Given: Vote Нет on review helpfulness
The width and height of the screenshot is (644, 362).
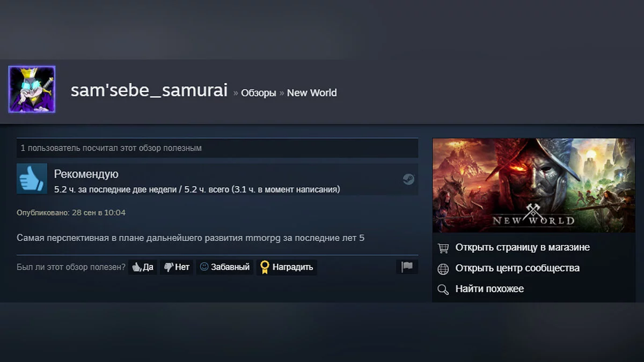Looking at the screenshot, I should coord(177,267).
